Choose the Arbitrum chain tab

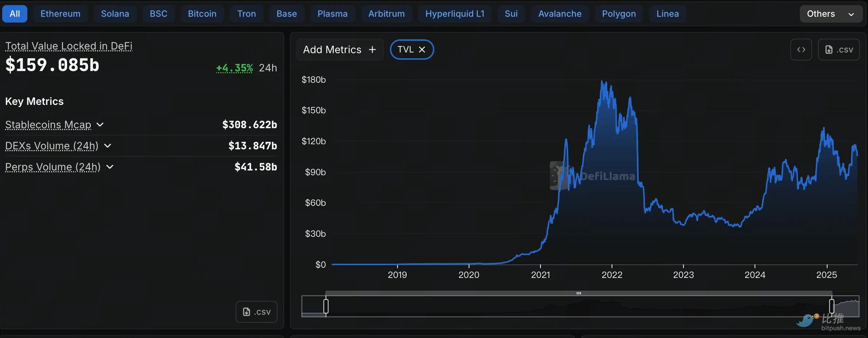click(x=386, y=14)
